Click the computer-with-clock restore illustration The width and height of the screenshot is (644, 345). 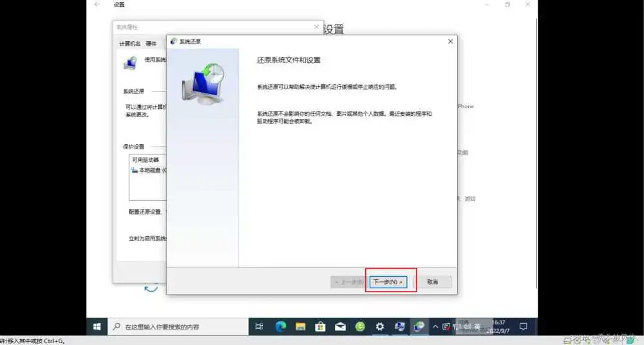point(204,84)
